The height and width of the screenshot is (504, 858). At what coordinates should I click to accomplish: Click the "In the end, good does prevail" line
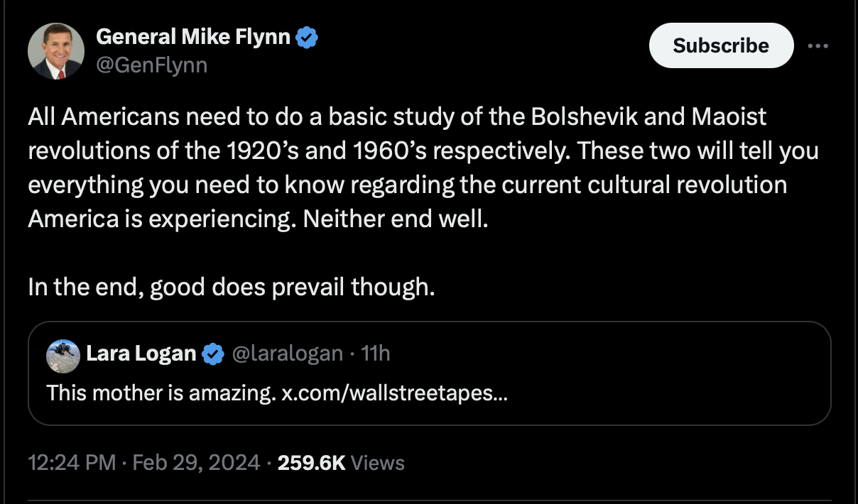pos(231,287)
